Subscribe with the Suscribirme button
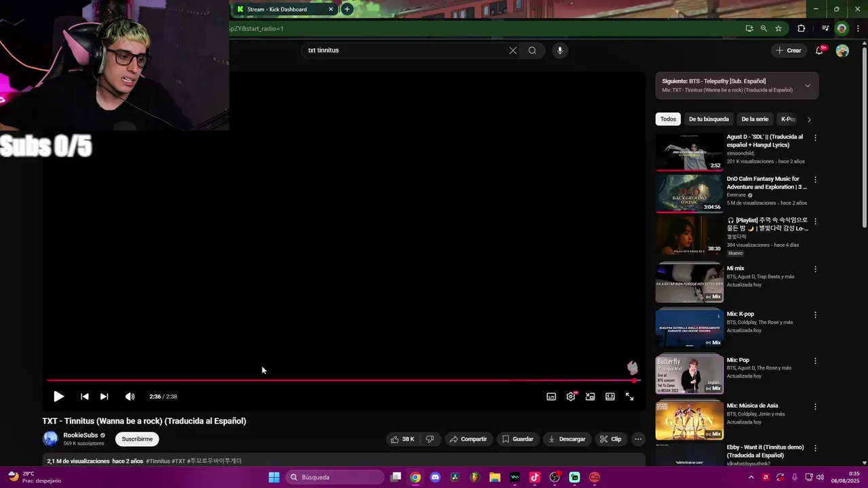 tap(137, 439)
